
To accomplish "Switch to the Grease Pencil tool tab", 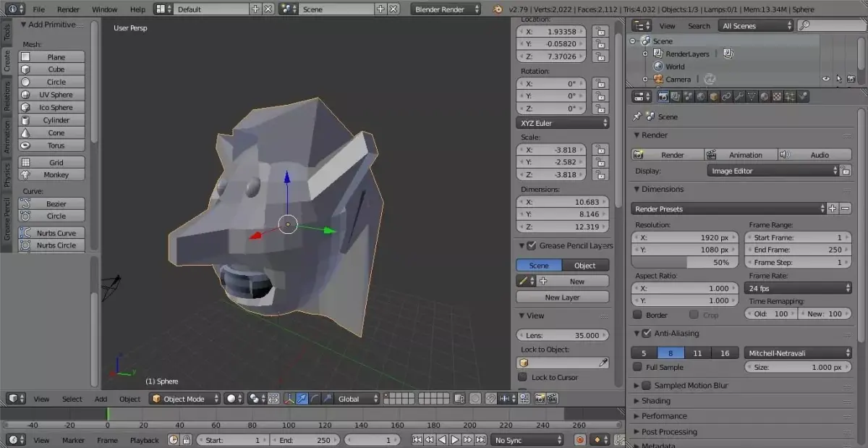I will coord(7,220).
